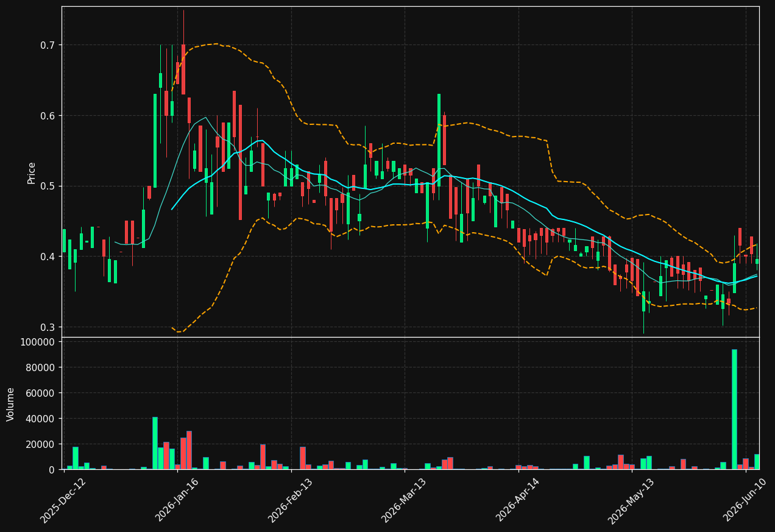Click the 40000 volume axis value

(40, 419)
